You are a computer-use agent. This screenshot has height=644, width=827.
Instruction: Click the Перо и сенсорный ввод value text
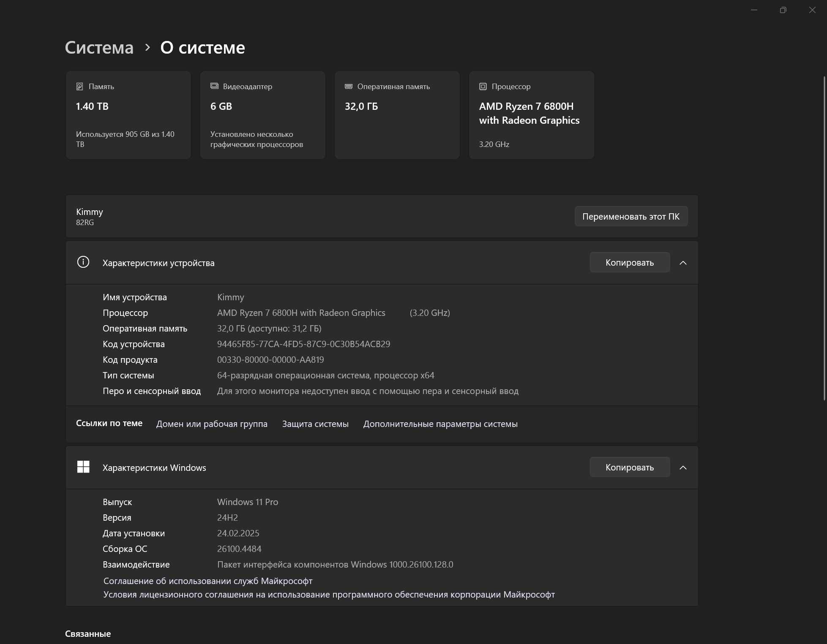pyautogui.click(x=368, y=391)
